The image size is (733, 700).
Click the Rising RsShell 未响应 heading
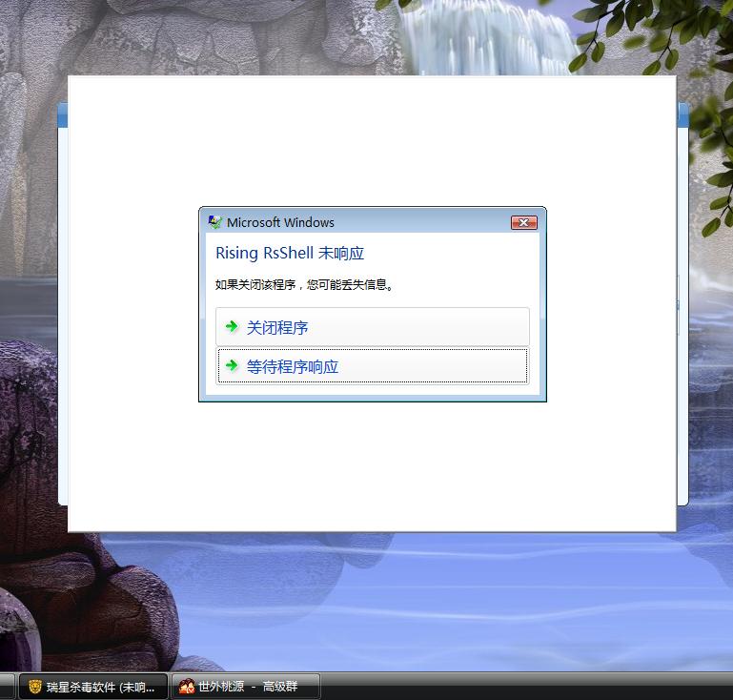coord(290,253)
